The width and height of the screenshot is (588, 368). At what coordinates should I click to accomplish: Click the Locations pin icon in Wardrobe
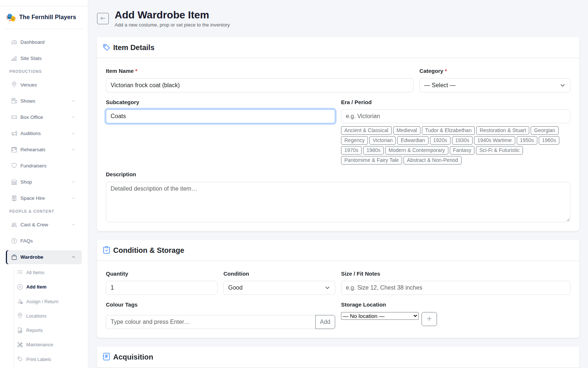pyautogui.click(x=20, y=316)
